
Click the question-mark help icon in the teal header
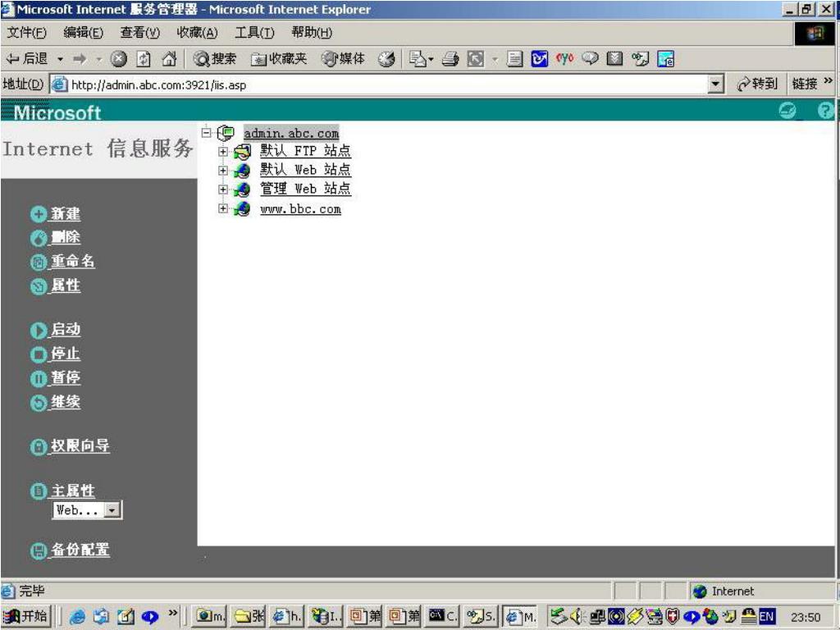click(825, 111)
